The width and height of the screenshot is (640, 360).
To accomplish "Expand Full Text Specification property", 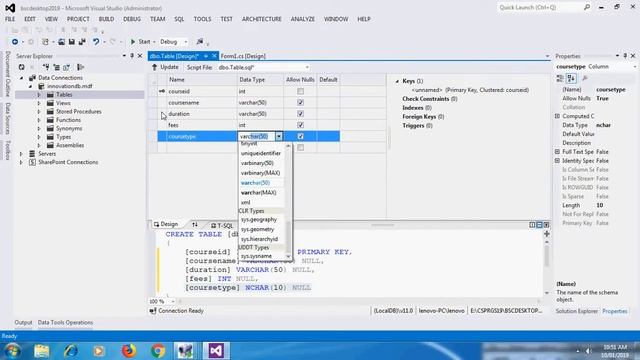I will pyautogui.click(x=558, y=152).
